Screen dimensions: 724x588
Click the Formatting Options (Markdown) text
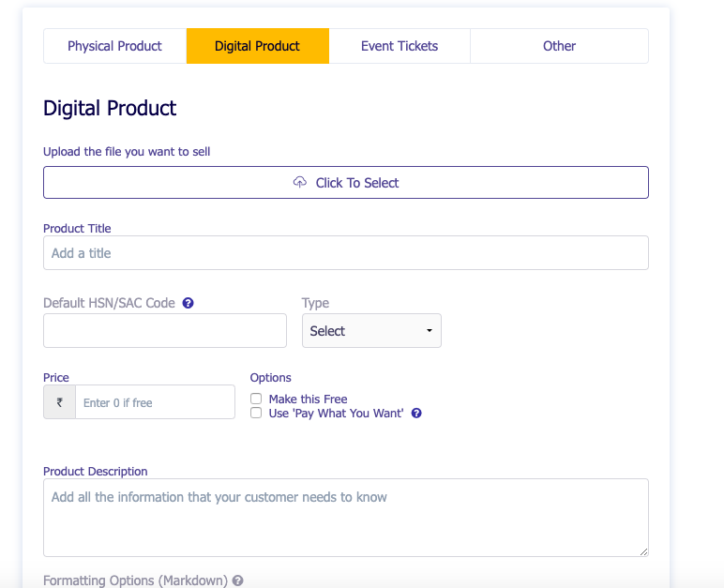[x=135, y=580]
